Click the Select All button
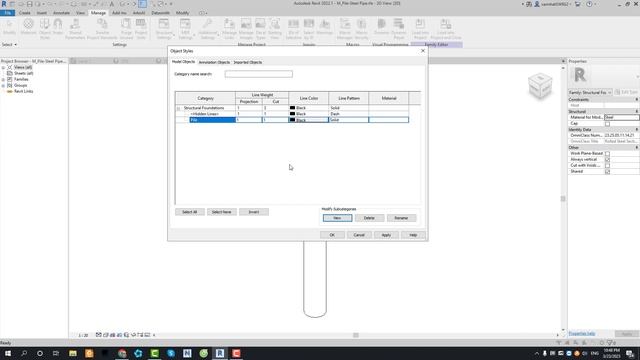640x360 pixels. tap(190, 212)
